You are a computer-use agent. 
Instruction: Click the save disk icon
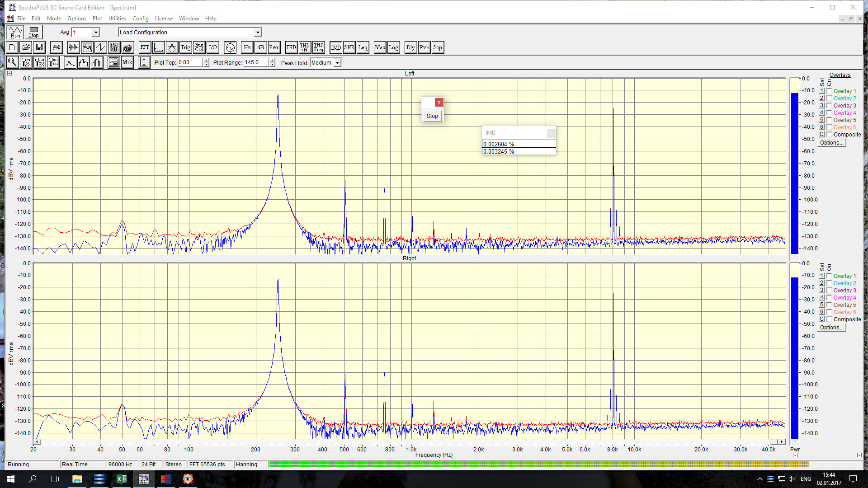[39, 47]
